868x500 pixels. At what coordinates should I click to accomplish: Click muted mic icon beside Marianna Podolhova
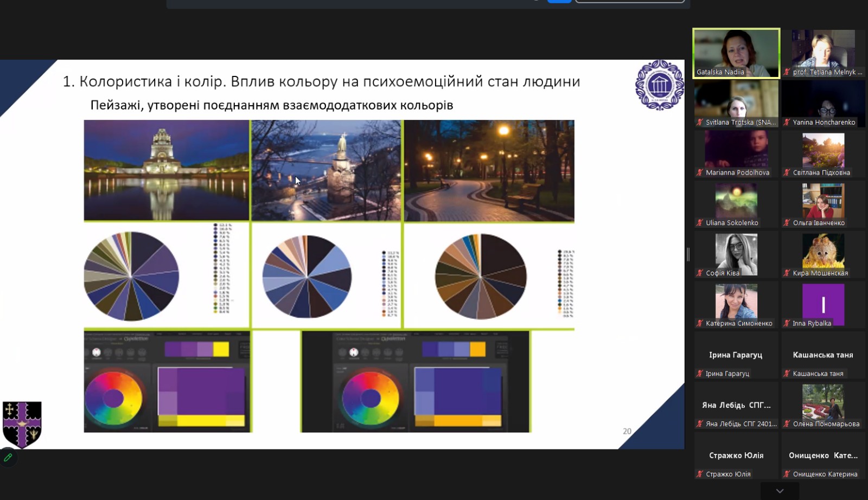point(700,173)
